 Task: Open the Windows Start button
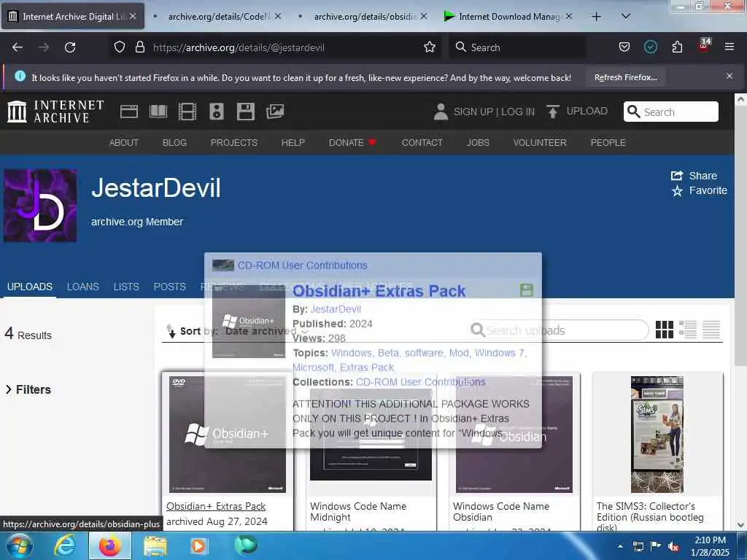20,545
